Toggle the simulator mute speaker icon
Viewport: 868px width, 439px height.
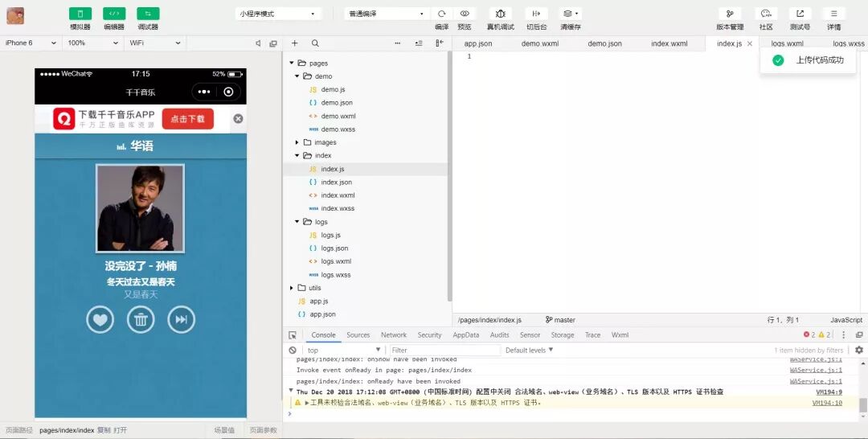pos(258,43)
